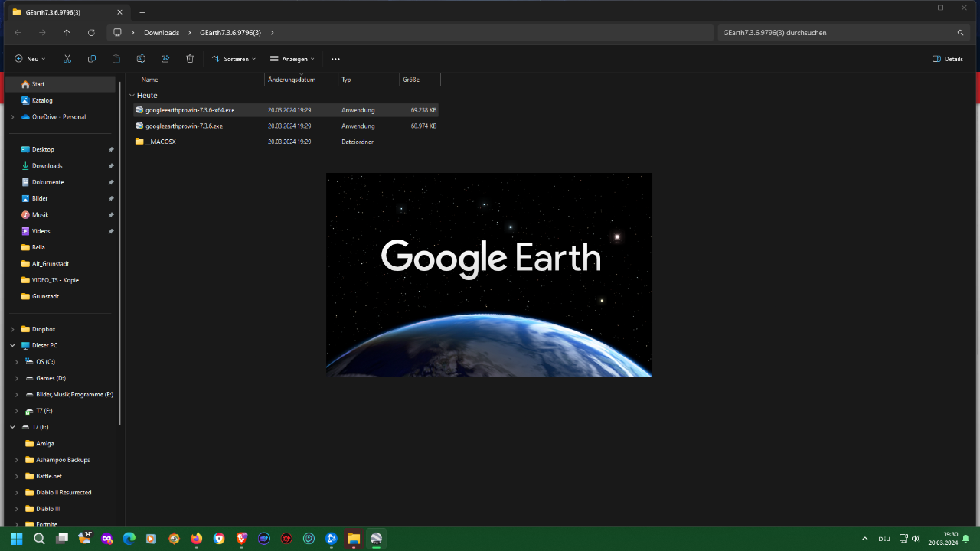
Task: Open the Google Earth installer taskbar icon
Action: [x=376, y=539]
